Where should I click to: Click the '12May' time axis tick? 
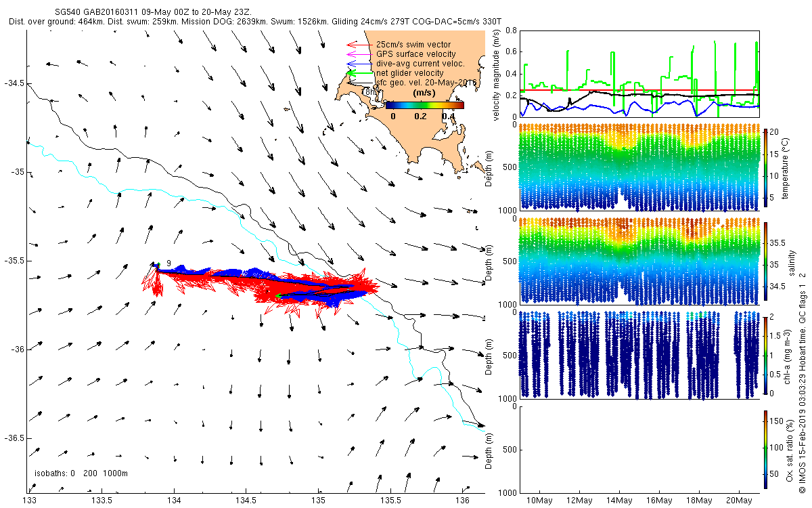click(x=580, y=501)
